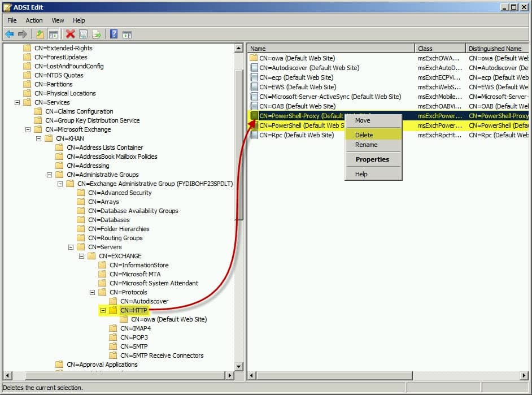This screenshot has height=395, width=532.
Task: Click the icon beside CN=Rpc (Default Web Site)
Action: click(x=254, y=134)
